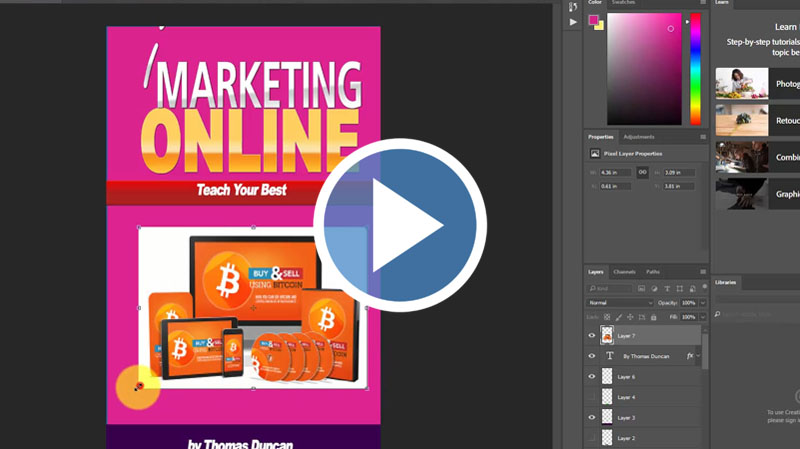Open the blend mode Normal dropdown

click(x=620, y=302)
